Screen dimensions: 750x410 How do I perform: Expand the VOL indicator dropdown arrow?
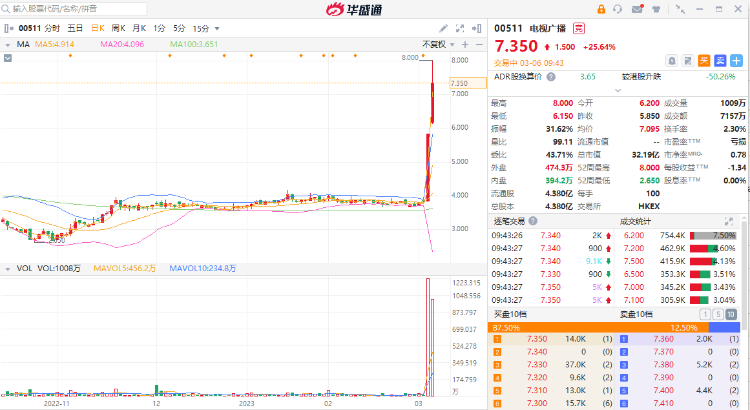[x=8, y=269]
